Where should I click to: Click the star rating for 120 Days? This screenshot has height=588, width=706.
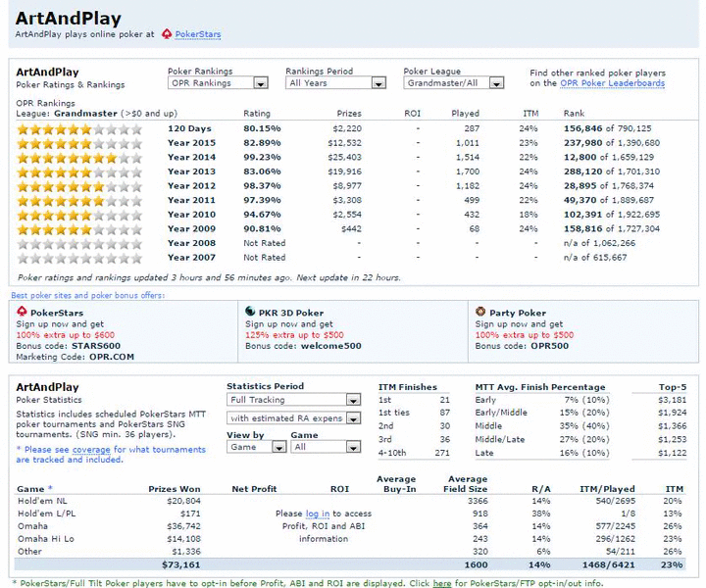(79, 129)
